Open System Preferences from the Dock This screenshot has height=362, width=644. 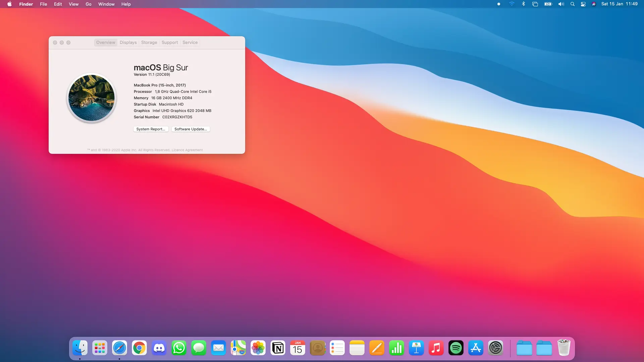495,348
